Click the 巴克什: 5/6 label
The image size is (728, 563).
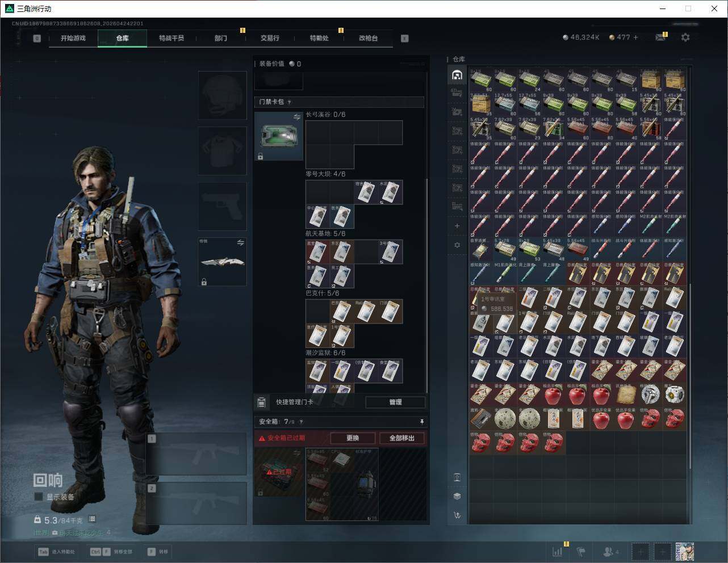click(x=323, y=293)
